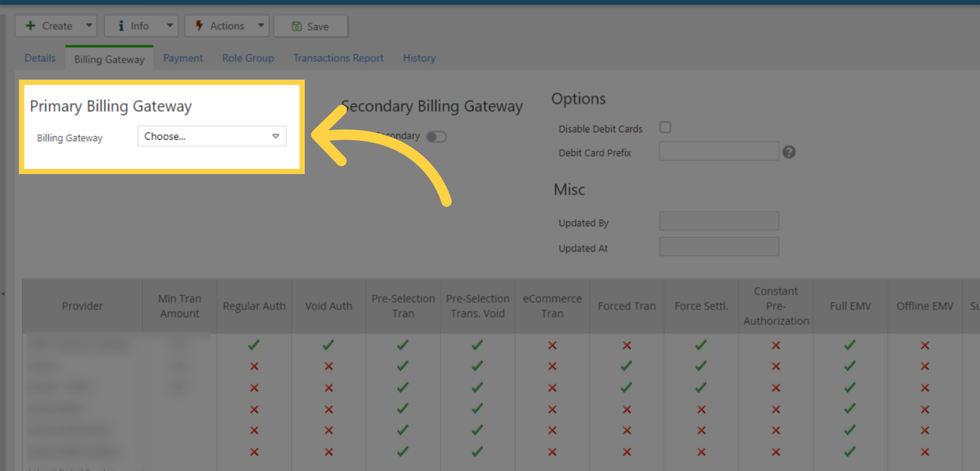Click the Full EMV column header
This screenshot has width=980, height=471.
pyautogui.click(x=850, y=306)
